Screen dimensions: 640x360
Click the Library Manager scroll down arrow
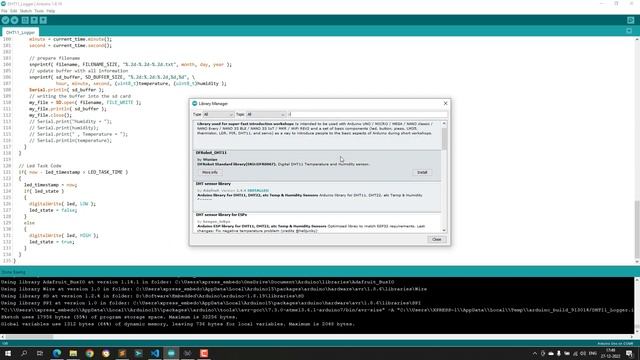[x=444, y=231]
